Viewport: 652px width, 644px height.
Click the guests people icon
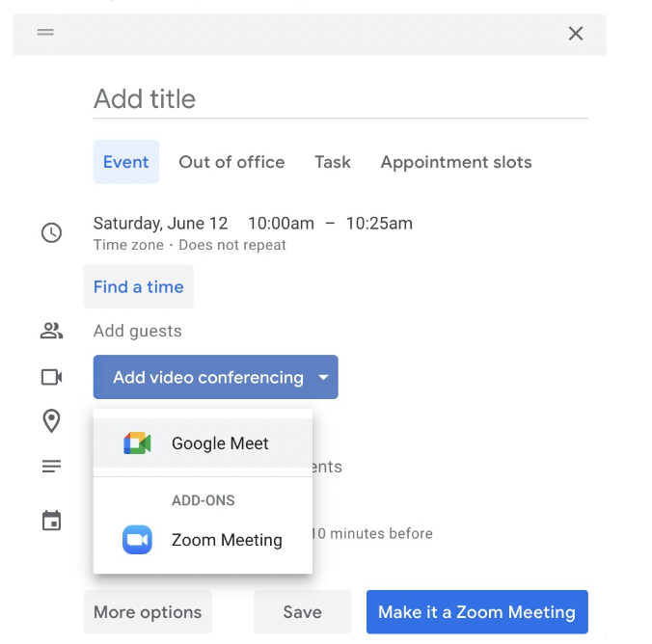51,331
